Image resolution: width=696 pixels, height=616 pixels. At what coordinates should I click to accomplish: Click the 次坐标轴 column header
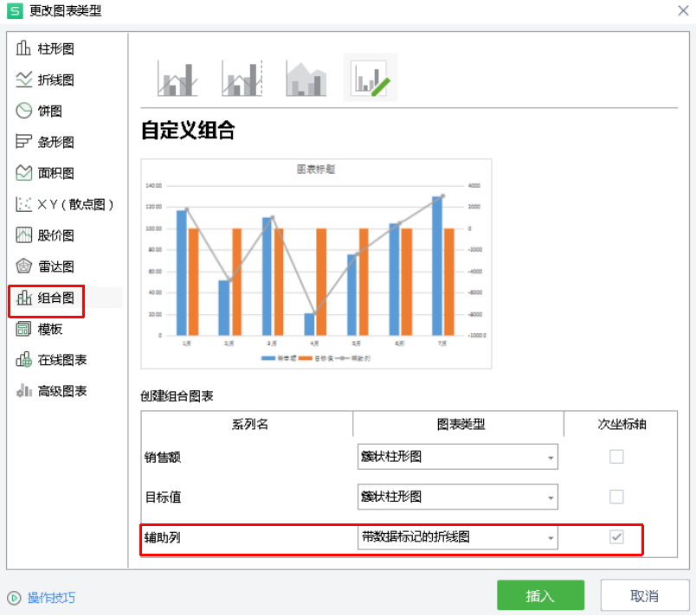(622, 425)
